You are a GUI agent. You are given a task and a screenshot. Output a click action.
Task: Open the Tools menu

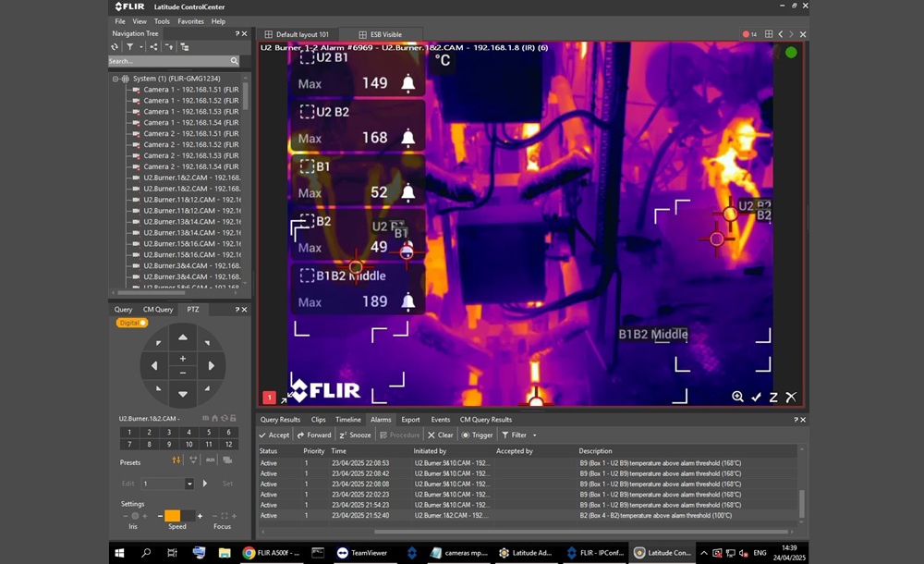pyautogui.click(x=162, y=21)
